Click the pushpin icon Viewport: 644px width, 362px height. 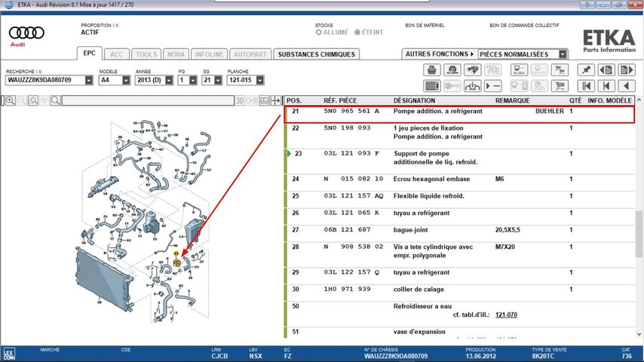pos(586,70)
